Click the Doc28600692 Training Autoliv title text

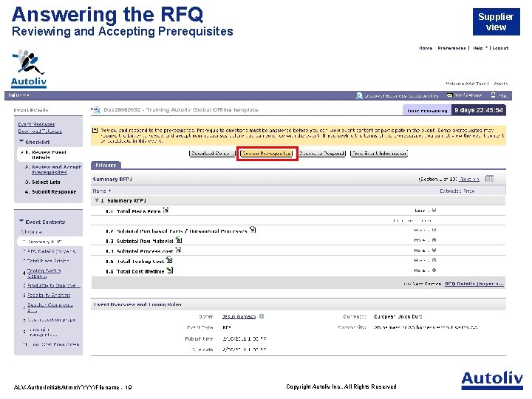180,109
